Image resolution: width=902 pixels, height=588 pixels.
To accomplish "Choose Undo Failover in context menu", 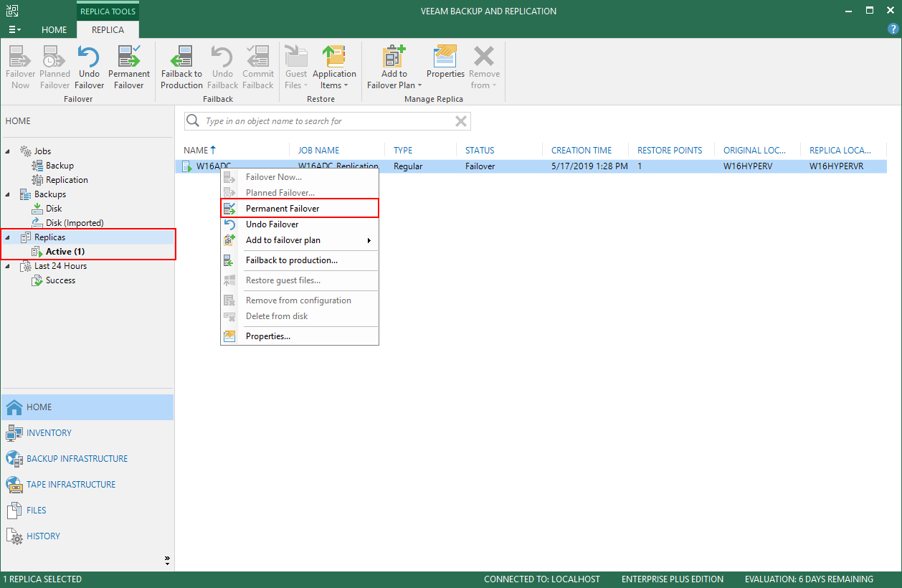I will 300,224.
